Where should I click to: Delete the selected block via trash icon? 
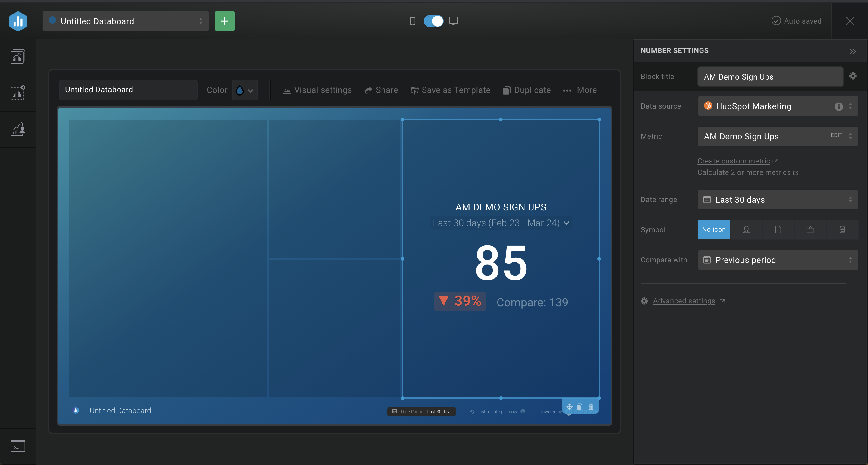pyautogui.click(x=591, y=407)
